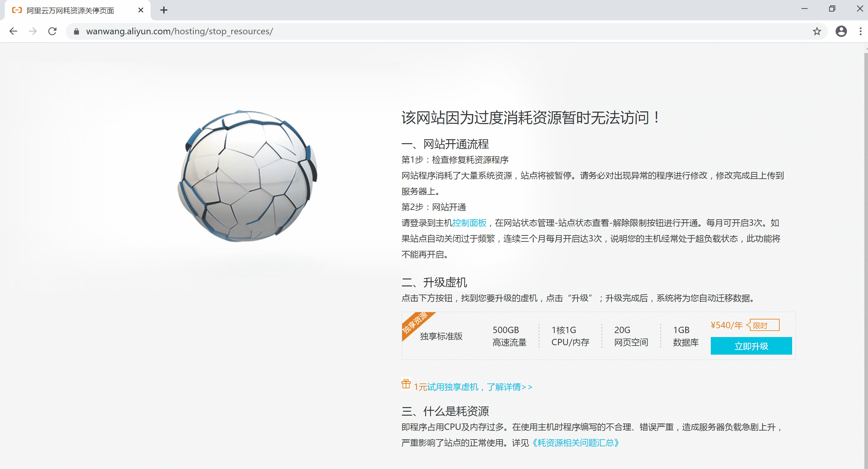Restore down the browser window
This screenshot has width=868, height=469.
point(832,9)
